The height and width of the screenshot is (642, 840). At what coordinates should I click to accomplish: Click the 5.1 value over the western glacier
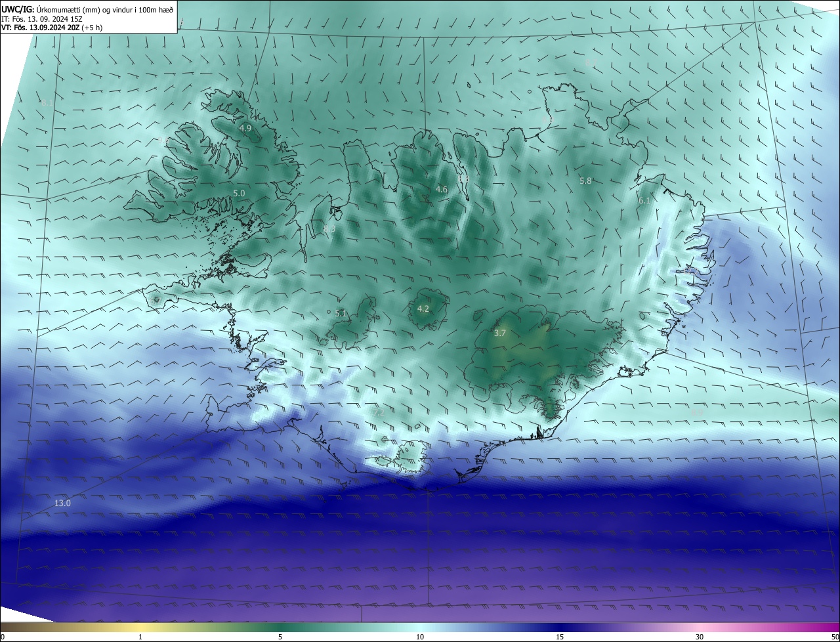[341, 314]
